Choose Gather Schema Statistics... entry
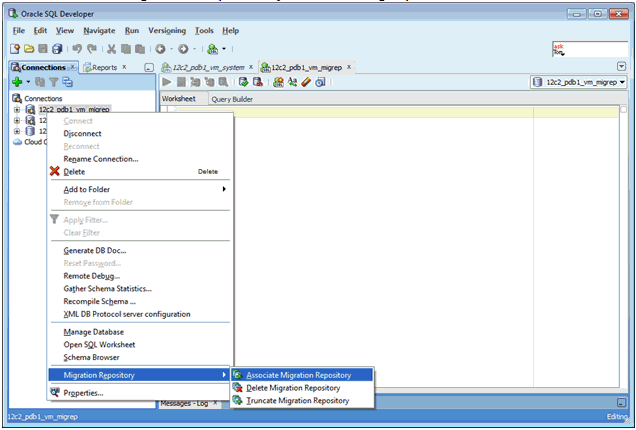 tap(140, 289)
